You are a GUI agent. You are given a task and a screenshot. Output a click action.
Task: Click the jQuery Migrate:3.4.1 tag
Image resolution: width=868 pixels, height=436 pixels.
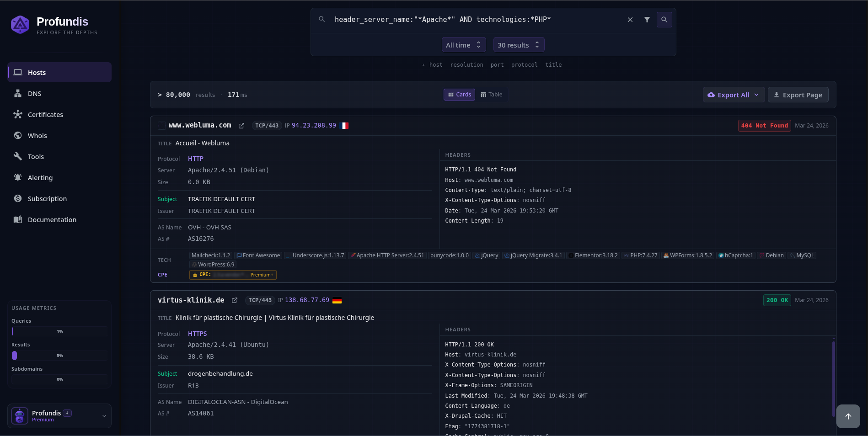coord(533,255)
